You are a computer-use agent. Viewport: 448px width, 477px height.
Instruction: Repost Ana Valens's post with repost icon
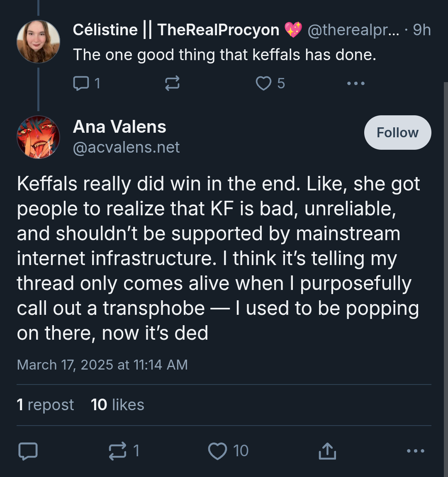click(x=118, y=451)
